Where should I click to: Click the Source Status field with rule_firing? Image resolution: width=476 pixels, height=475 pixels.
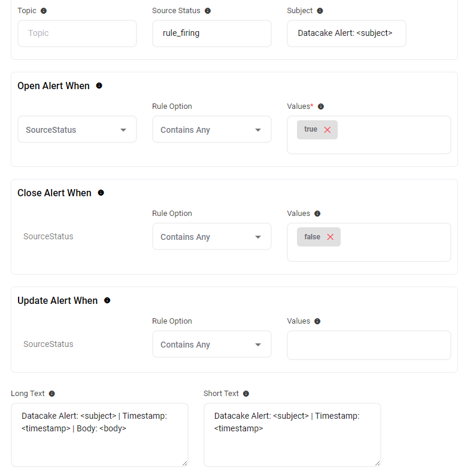tap(212, 34)
